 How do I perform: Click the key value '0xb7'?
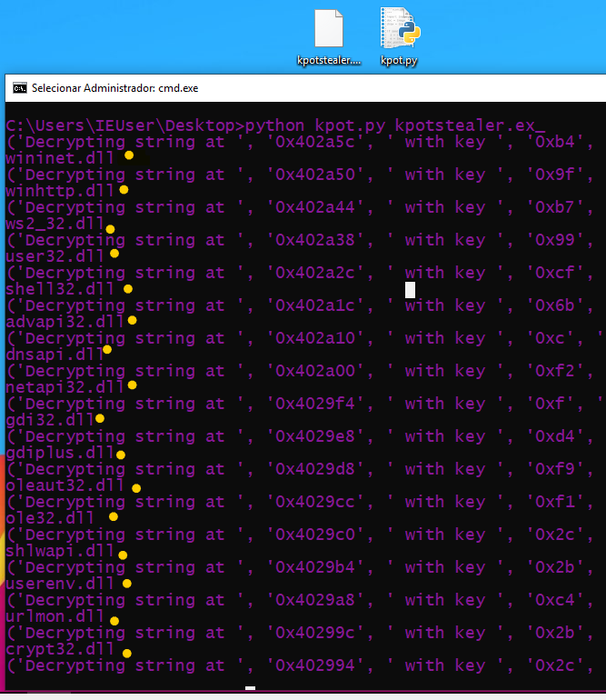[555, 207]
